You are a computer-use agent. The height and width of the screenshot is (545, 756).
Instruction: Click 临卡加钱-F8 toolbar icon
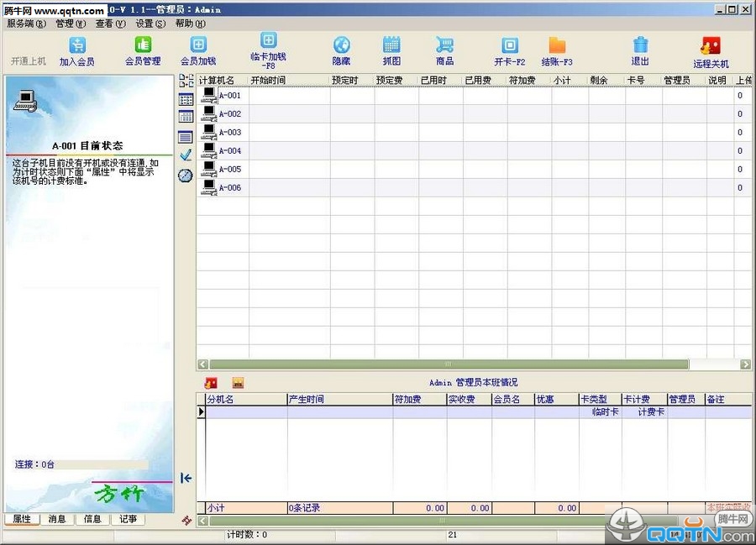[268, 41]
